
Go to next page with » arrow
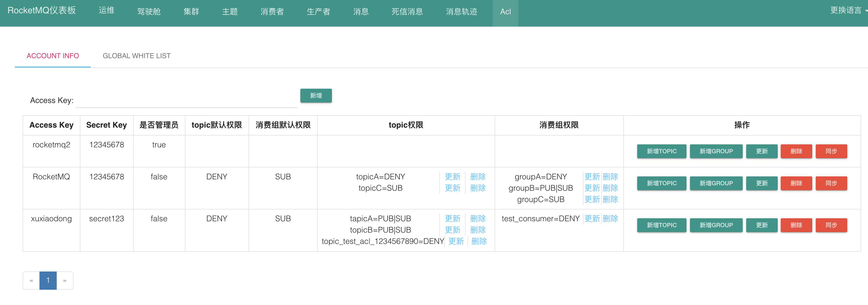click(x=65, y=280)
